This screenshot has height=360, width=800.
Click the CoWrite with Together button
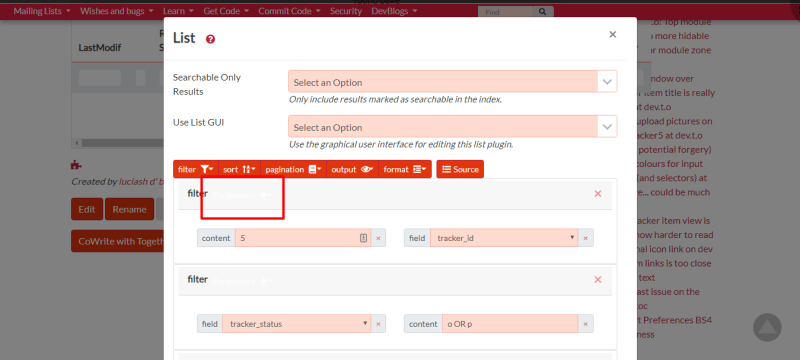118,241
